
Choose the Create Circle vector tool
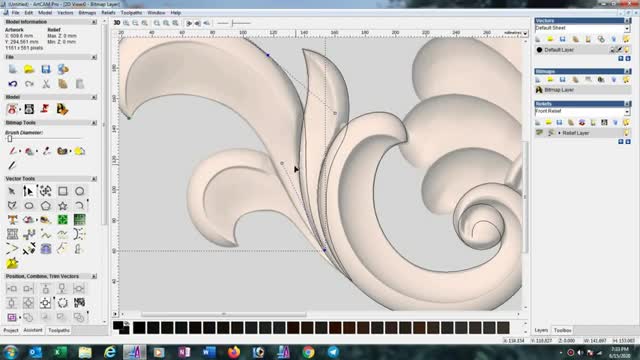click(x=80, y=191)
